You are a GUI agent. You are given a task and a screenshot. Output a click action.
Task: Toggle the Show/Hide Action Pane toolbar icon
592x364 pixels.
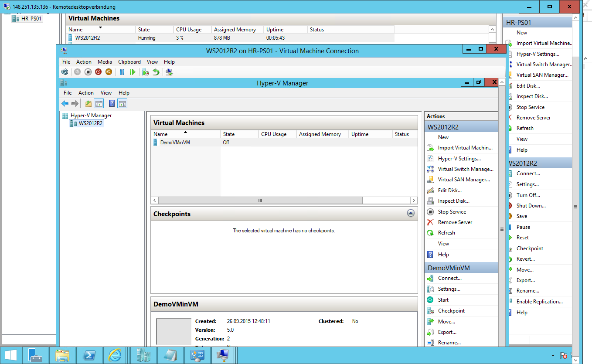(x=122, y=103)
